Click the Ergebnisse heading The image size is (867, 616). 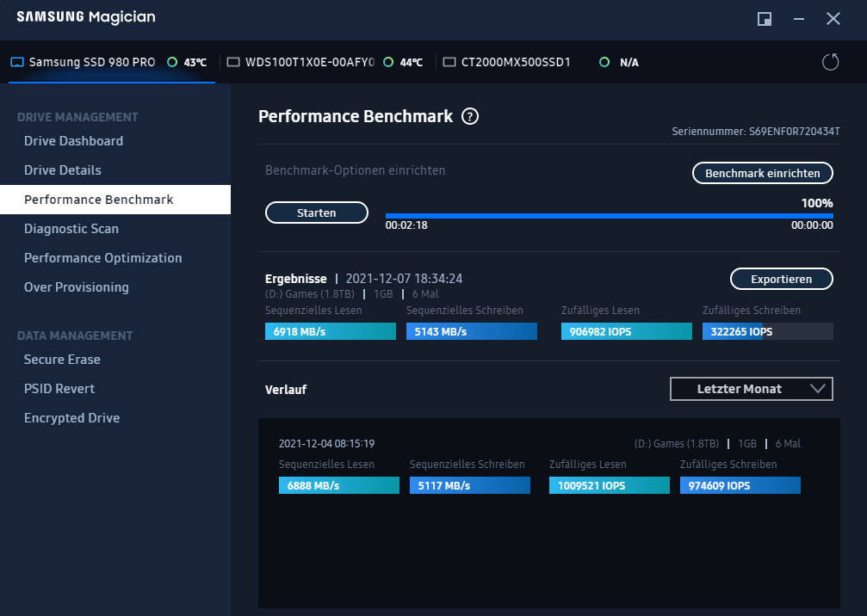[296, 279]
